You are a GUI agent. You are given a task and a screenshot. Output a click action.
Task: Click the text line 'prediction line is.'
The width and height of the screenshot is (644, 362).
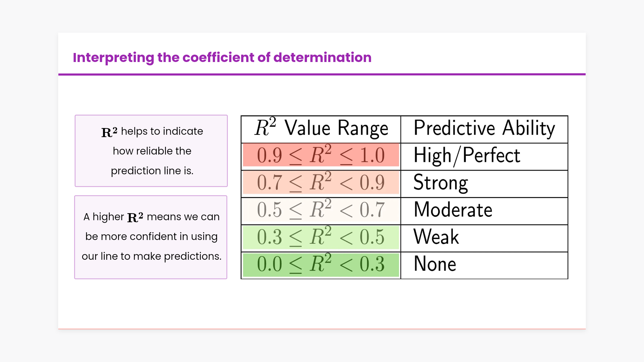(x=152, y=171)
